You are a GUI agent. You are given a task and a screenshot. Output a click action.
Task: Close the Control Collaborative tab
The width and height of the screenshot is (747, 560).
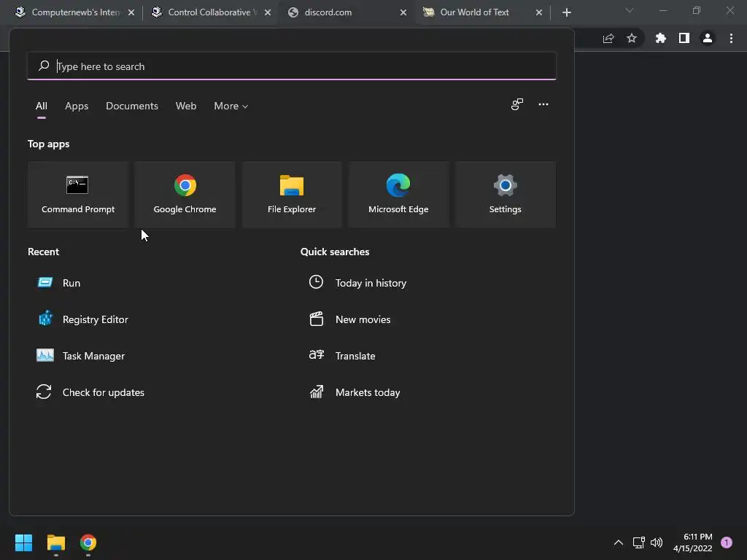click(x=267, y=12)
